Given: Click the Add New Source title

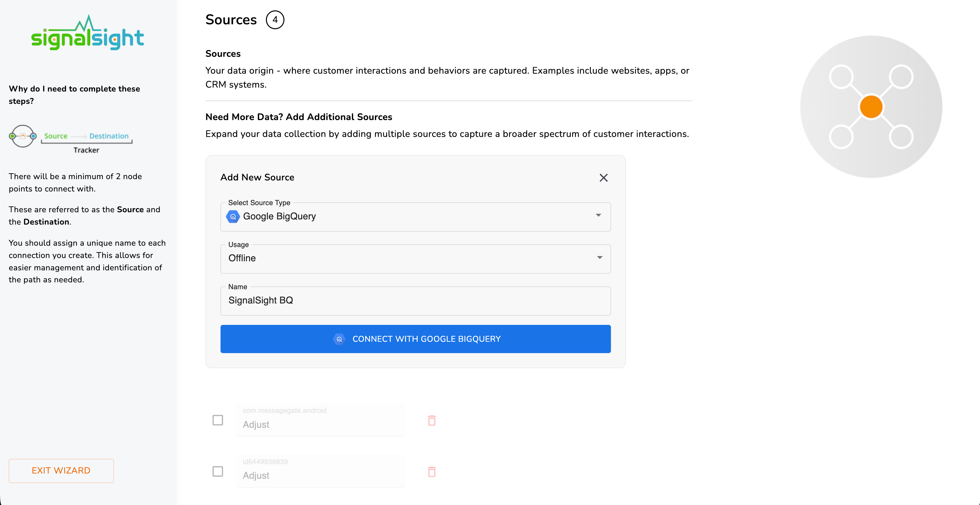Looking at the screenshot, I should click(x=257, y=178).
